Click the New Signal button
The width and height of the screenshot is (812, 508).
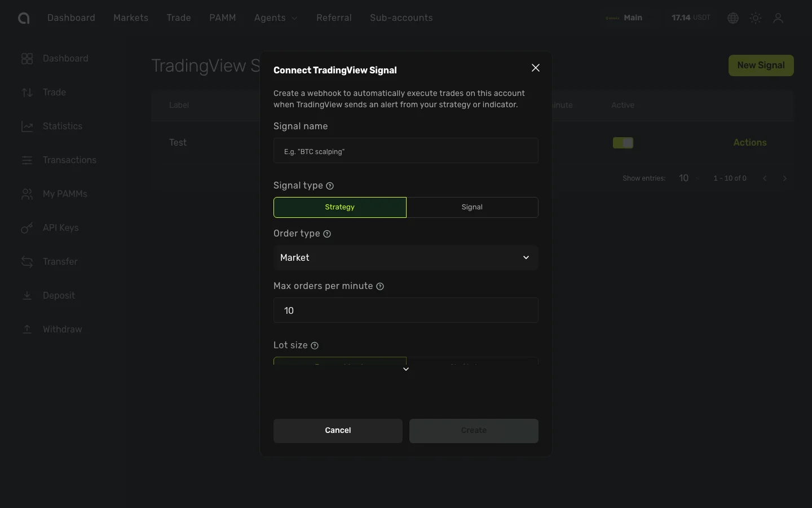761,65
